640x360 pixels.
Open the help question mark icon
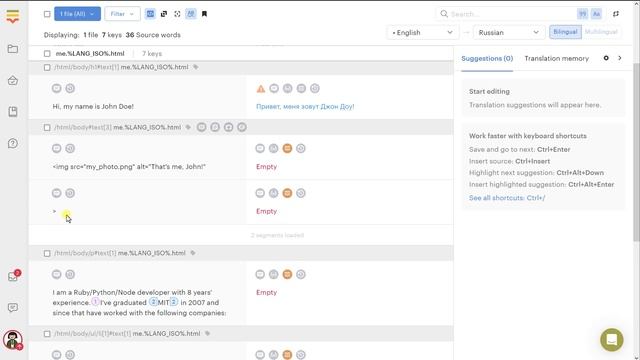[x=13, y=143]
